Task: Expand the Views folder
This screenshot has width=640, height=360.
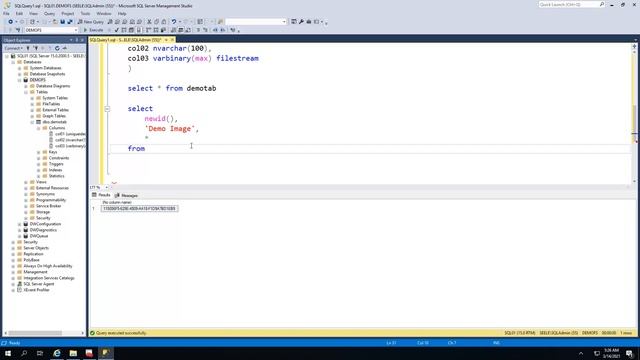Action: 26,182
